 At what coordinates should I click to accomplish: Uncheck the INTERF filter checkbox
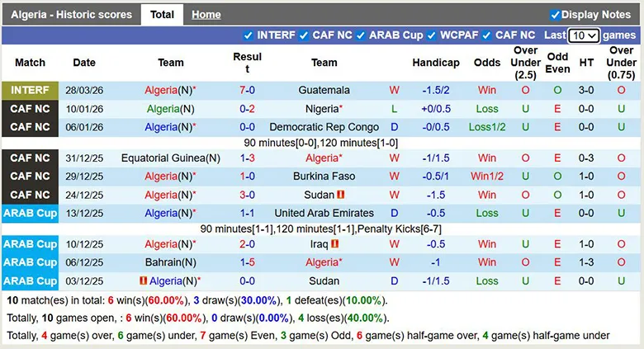(x=249, y=35)
